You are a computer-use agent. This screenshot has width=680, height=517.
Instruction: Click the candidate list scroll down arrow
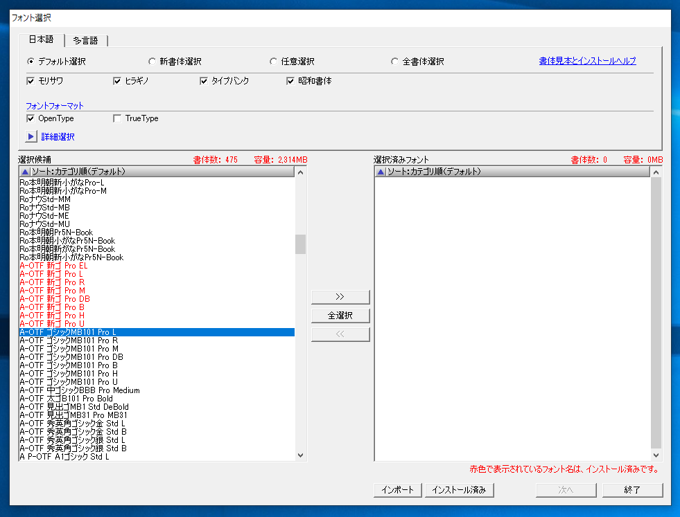point(301,455)
